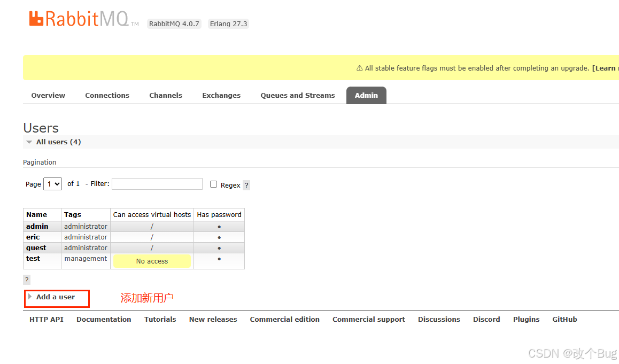Open the GitHub link in the footer
619x364 pixels.
point(564,319)
